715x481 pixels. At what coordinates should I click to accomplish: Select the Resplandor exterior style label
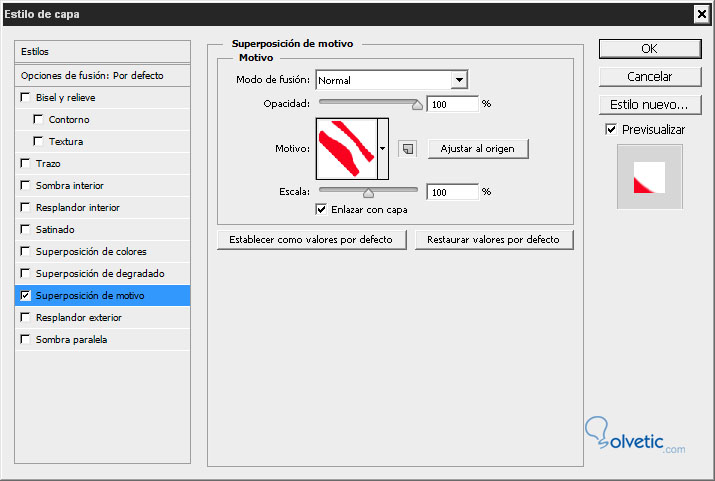79,318
